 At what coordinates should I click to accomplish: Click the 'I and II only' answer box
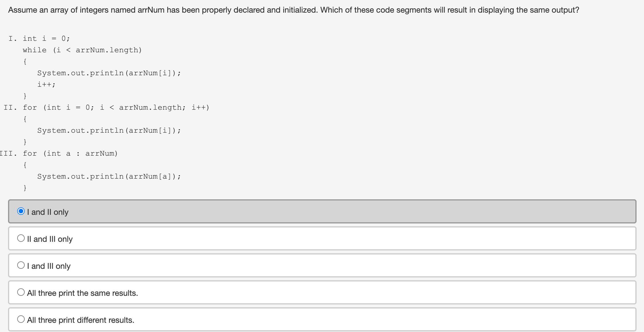pyautogui.click(x=322, y=211)
